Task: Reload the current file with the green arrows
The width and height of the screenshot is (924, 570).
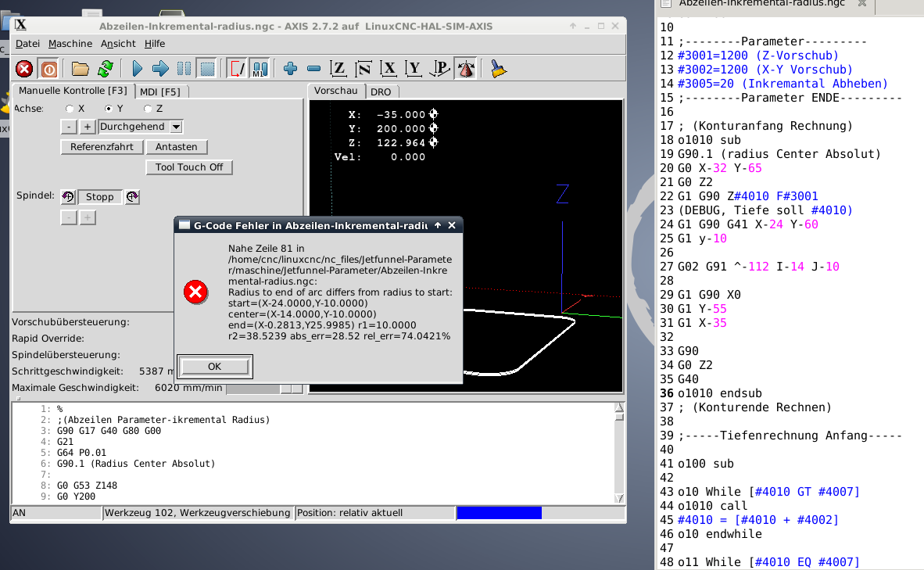Action: point(106,69)
